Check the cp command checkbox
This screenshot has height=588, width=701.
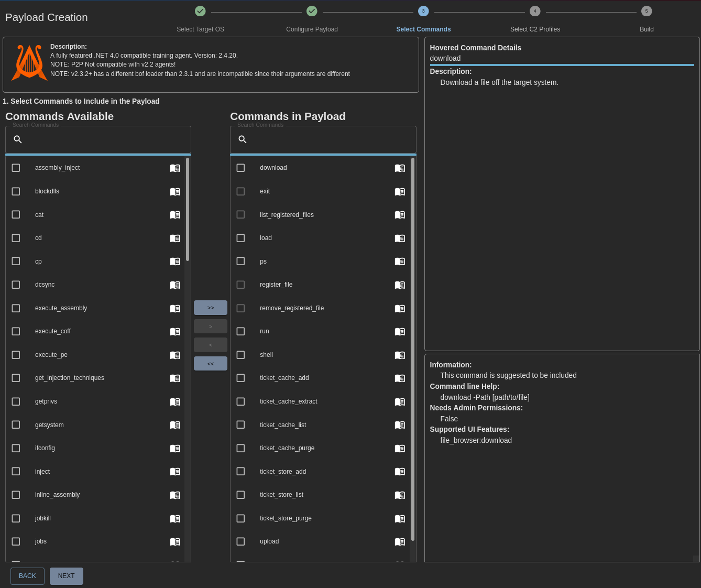point(16,261)
